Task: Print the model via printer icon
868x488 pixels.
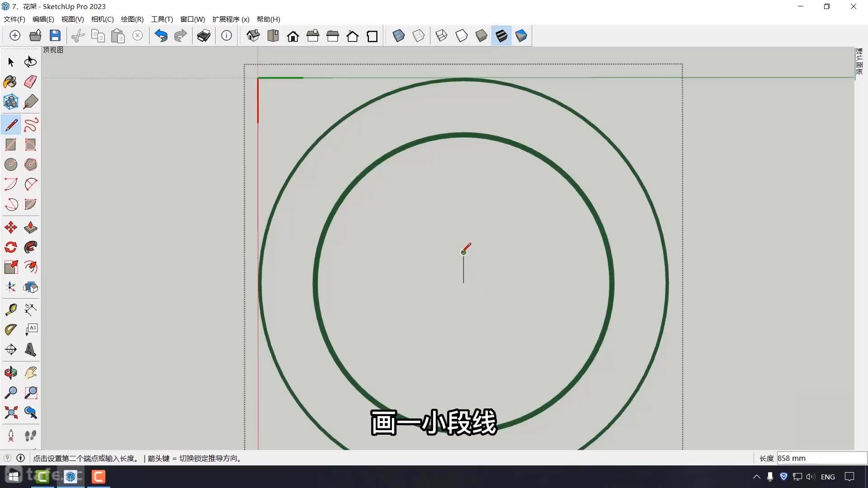Action: click(x=204, y=36)
